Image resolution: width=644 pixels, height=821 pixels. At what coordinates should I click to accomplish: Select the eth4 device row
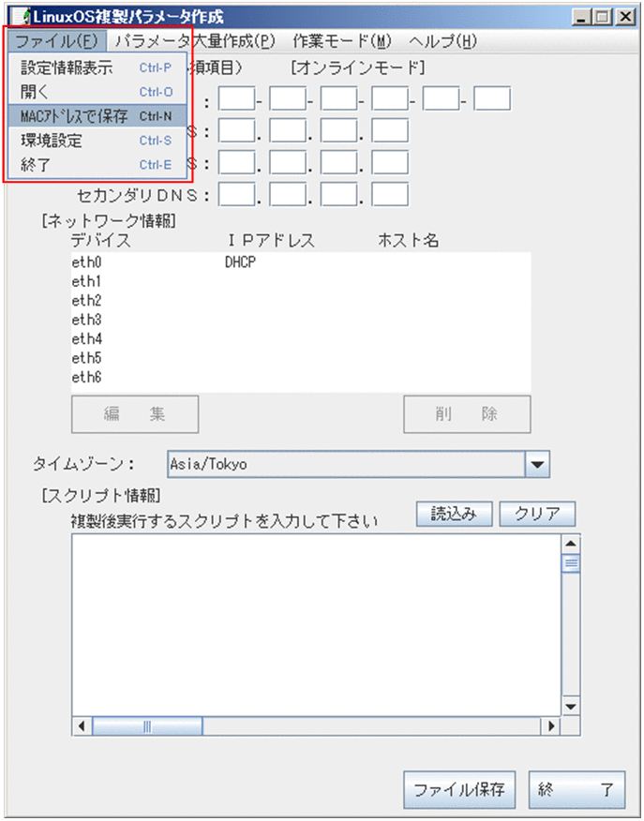[x=301, y=338]
